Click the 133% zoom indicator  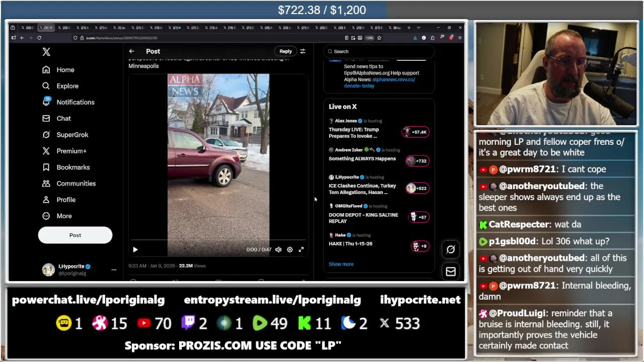click(x=369, y=38)
